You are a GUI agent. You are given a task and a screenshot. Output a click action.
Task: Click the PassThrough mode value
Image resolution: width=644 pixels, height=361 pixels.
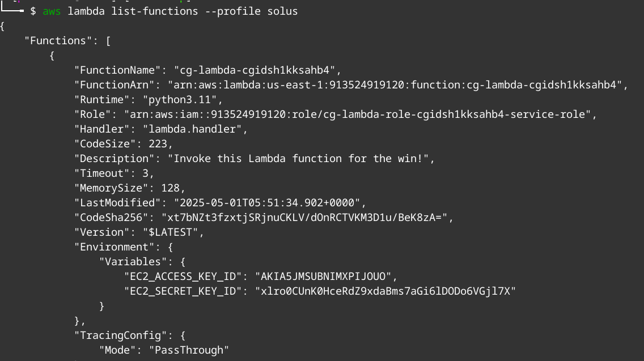pos(189,350)
